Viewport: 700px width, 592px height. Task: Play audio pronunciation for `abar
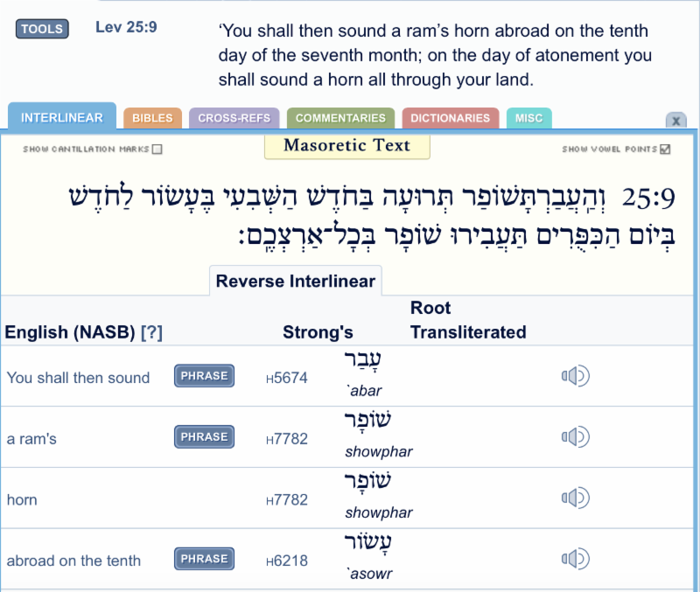click(575, 377)
